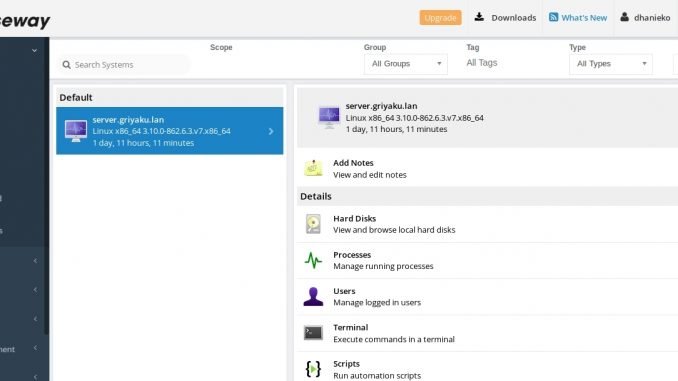Open Hard Disks
This screenshot has height=381, width=678.
tap(487, 224)
